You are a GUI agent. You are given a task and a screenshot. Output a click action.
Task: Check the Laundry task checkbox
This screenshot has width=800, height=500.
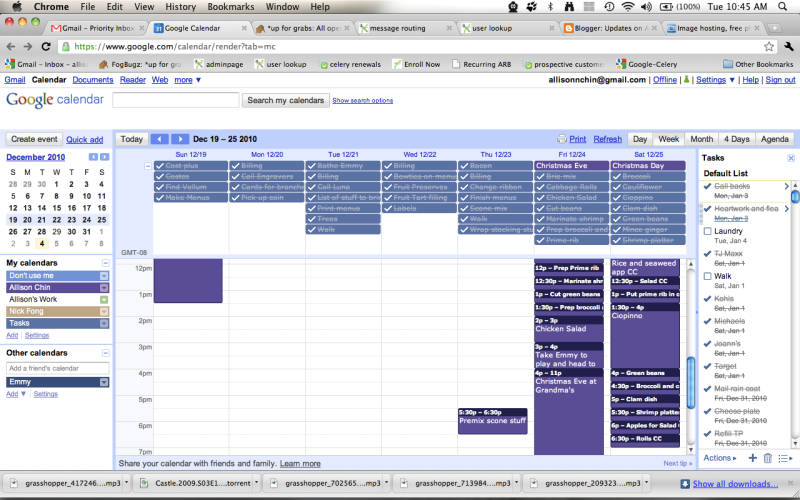[x=707, y=231]
